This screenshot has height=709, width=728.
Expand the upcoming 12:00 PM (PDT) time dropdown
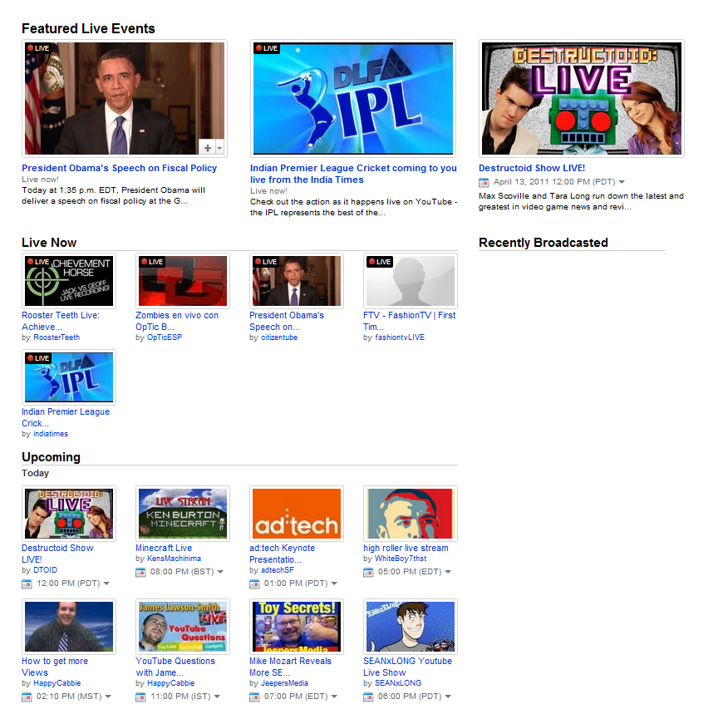(x=106, y=583)
